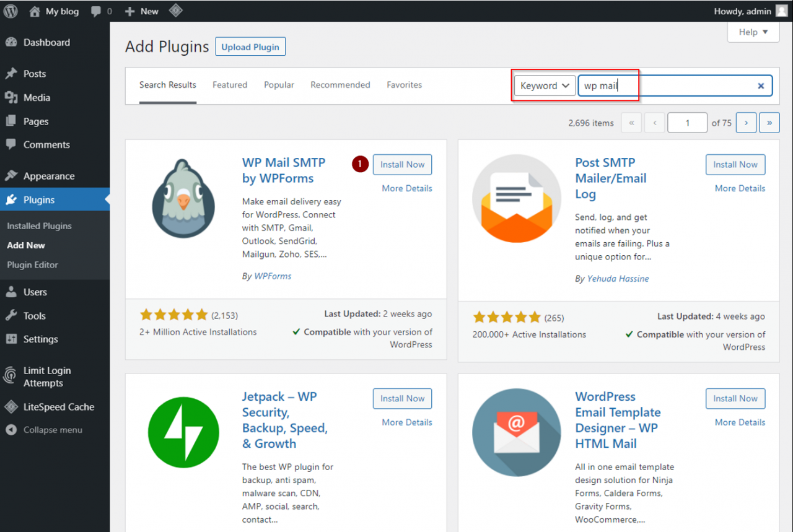Click the current page number field
793x532 pixels.
pyautogui.click(x=687, y=123)
